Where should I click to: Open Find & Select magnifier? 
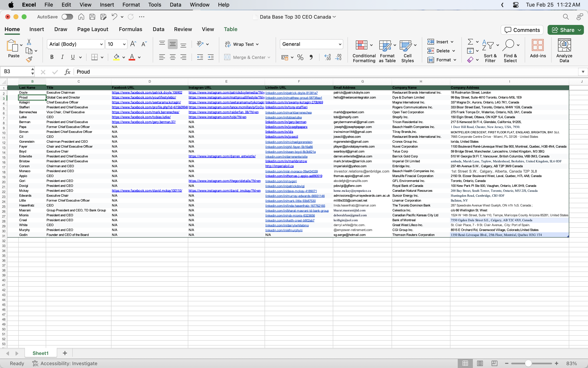point(510,51)
